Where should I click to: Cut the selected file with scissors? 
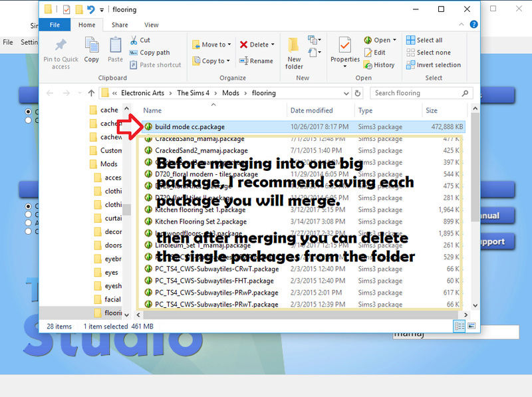click(140, 40)
